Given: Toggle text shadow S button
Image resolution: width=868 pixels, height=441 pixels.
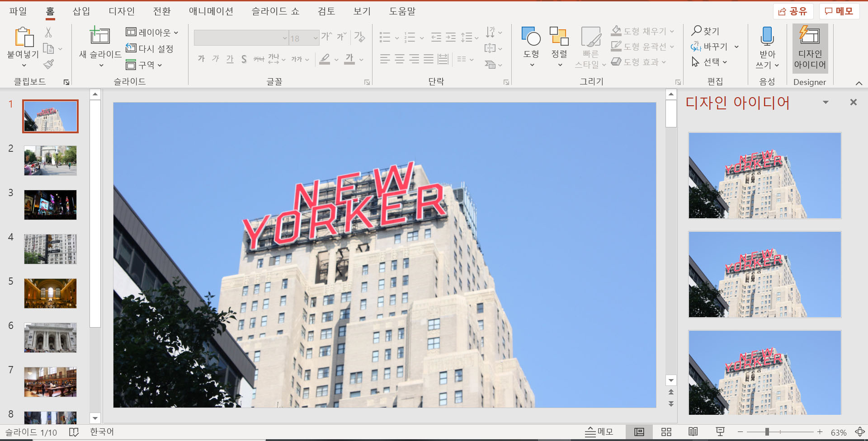Looking at the screenshot, I should [x=244, y=59].
